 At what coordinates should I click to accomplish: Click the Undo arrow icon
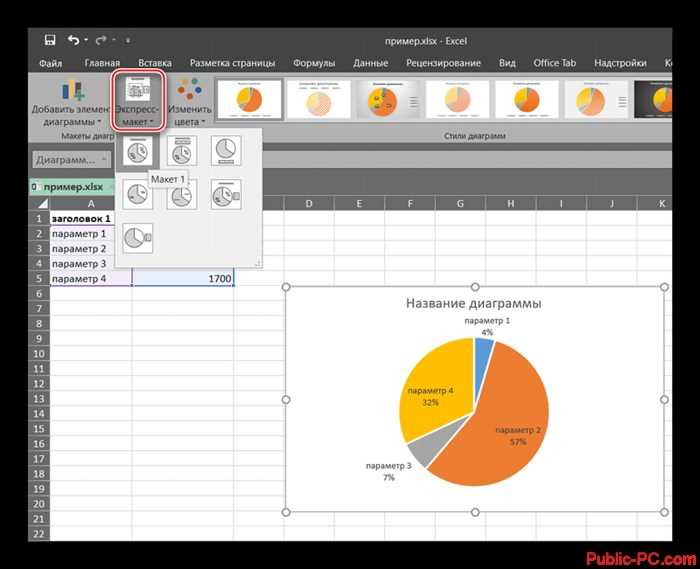(x=74, y=40)
